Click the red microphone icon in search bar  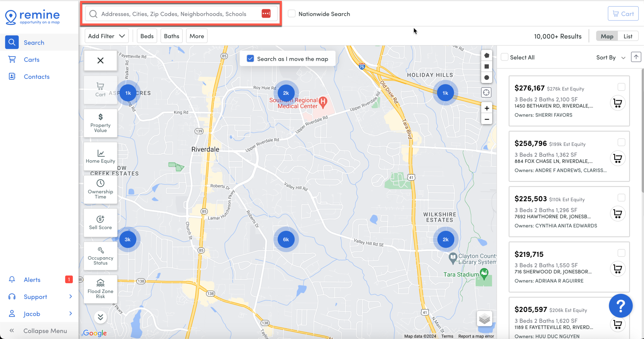[266, 14]
